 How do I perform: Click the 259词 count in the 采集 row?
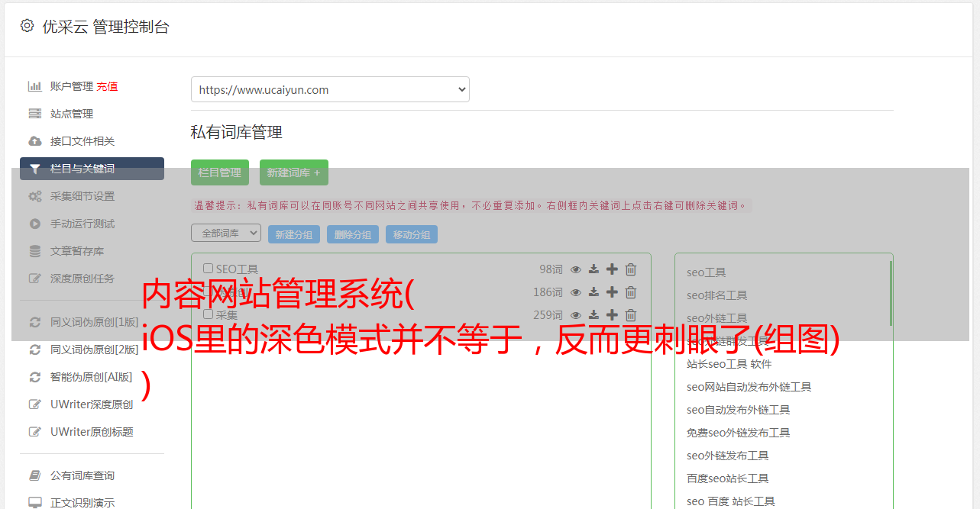(548, 315)
